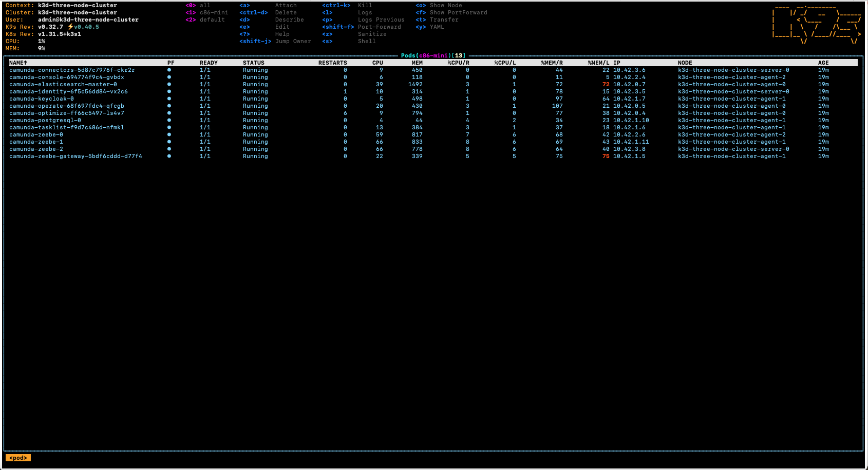Viewport: 868px width, 470px height.
Task: Click the %MEM/L column header
Action: 599,63
